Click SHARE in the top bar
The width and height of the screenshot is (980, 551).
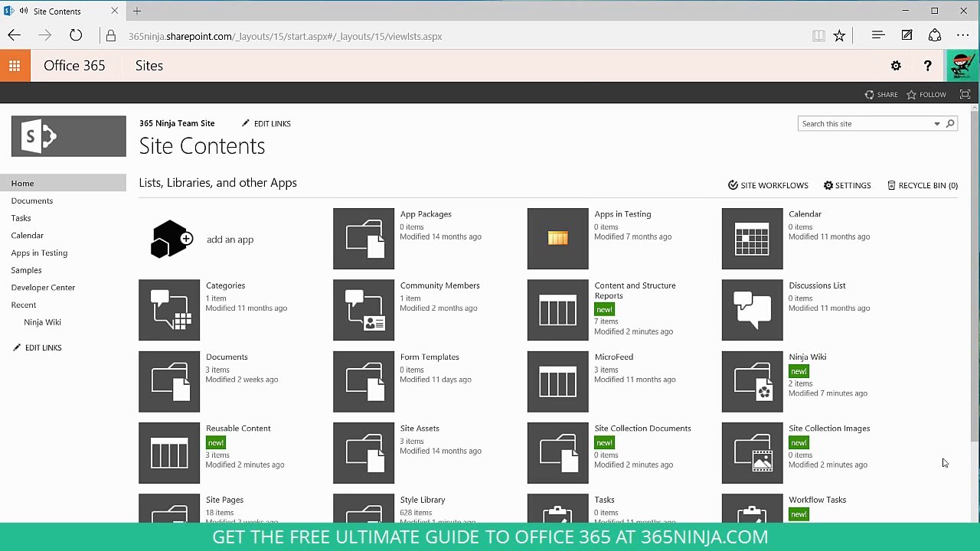[x=881, y=95]
